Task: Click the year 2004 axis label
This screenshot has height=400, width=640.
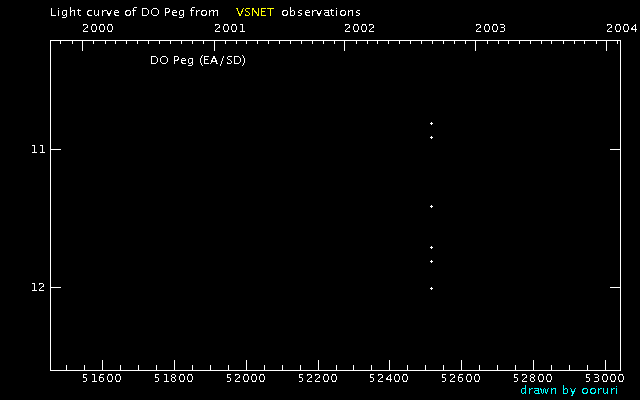Action: [622, 28]
